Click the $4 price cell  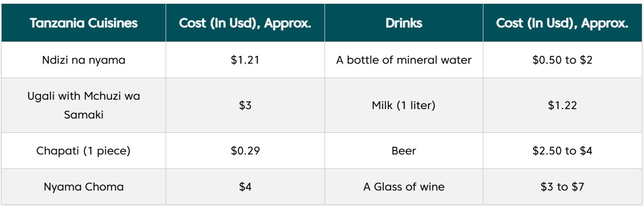[x=245, y=187]
